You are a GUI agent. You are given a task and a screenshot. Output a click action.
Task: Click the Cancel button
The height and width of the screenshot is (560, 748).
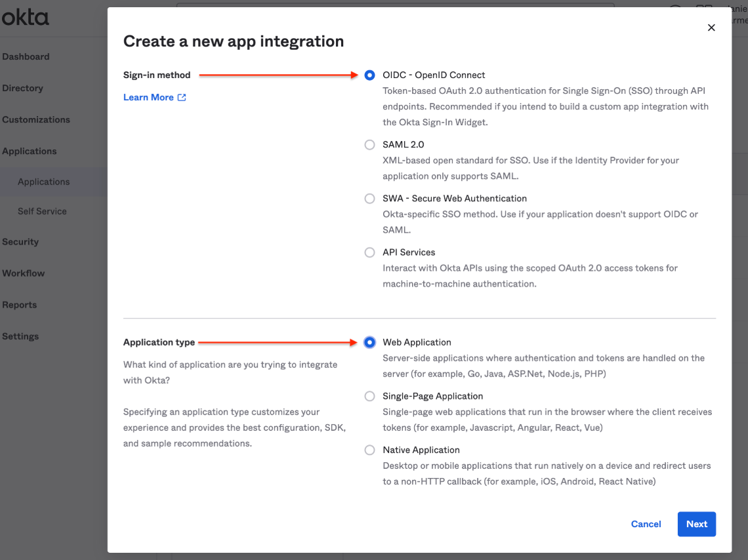tap(646, 524)
